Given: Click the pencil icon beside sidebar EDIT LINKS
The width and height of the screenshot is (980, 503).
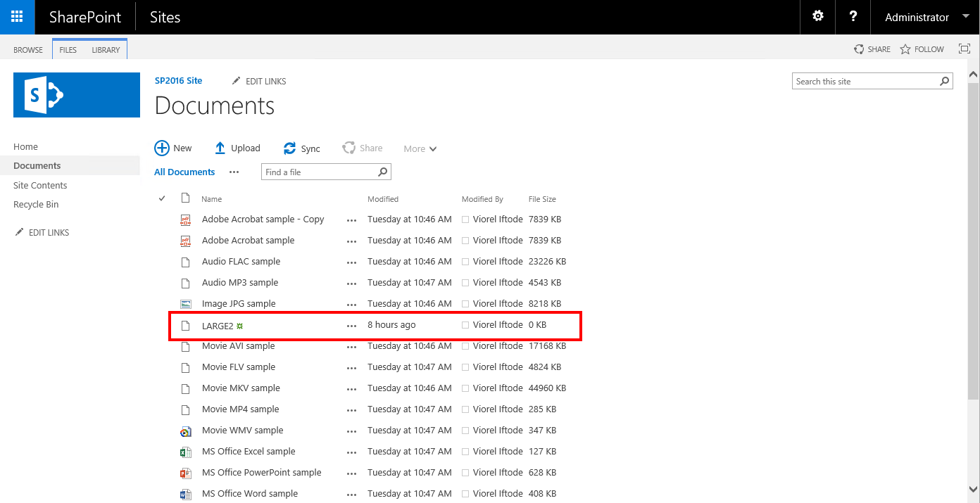Looking at the screenshot, I should click(x=20, y=232).
